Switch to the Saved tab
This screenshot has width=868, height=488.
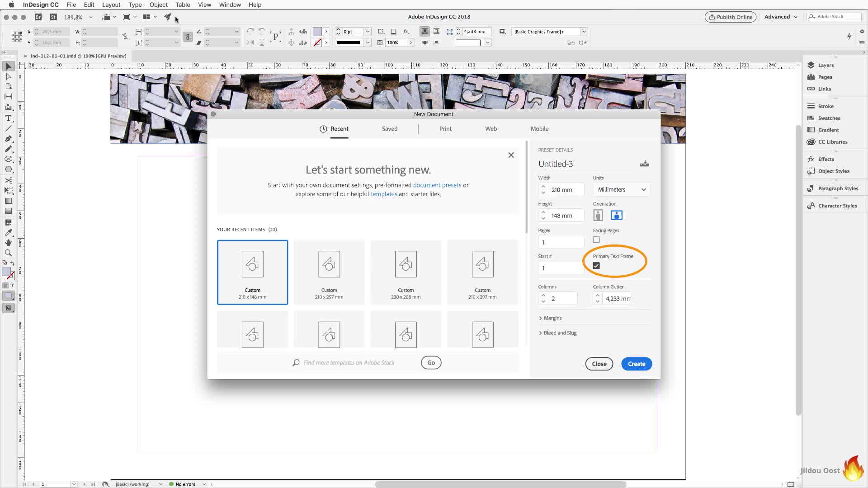[x=389, y=129]
